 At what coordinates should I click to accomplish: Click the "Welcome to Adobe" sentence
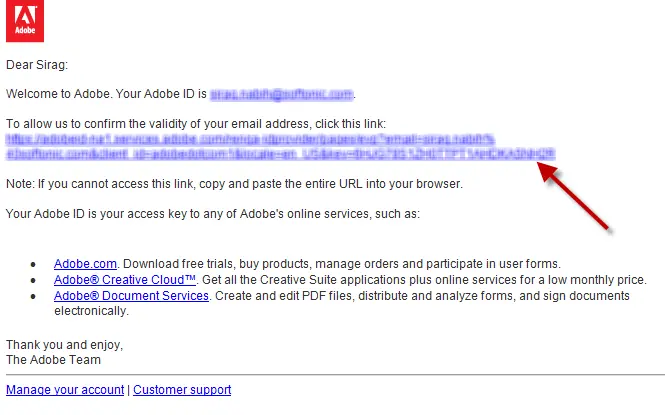pyautogui.click(x=105, y=94)
